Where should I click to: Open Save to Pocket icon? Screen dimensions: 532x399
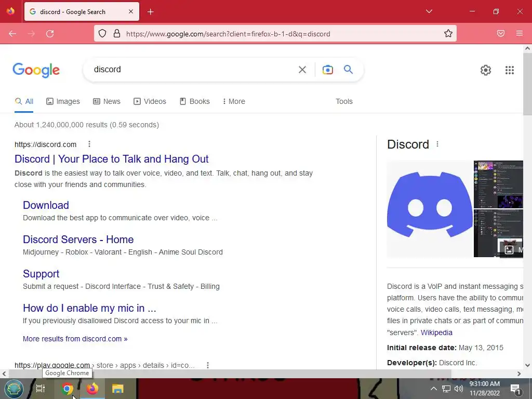pyautogui.click(x=501, y=34)
